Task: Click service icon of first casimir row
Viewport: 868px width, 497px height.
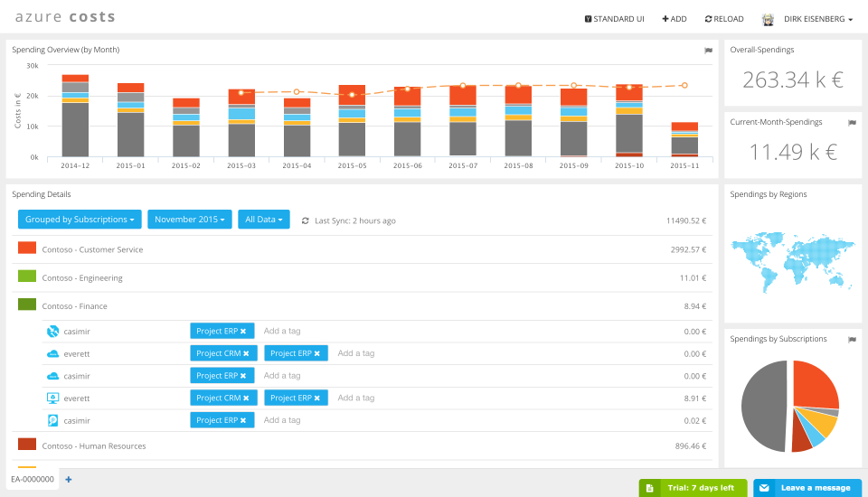Action: tap(52, 332)
